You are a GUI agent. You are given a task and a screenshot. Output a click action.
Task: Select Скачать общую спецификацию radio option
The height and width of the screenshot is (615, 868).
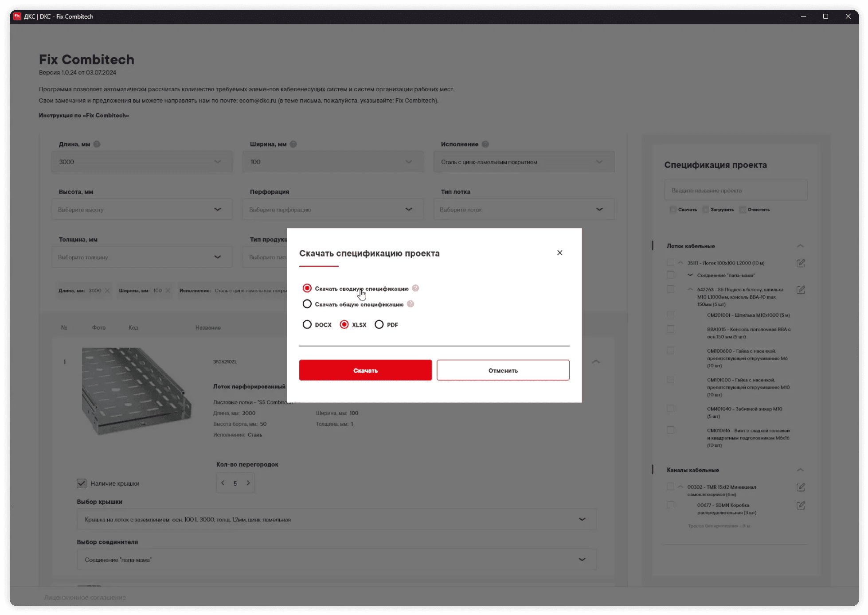[307, 304]
